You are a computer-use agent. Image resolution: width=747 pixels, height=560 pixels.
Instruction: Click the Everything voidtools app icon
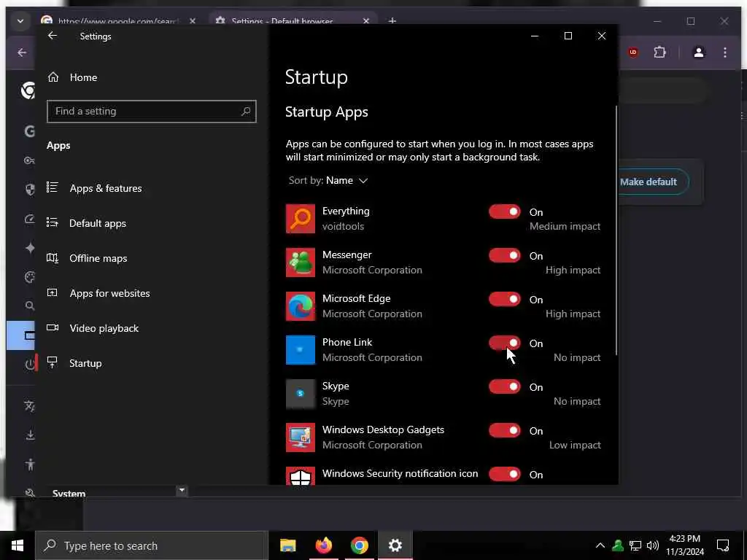300,219
